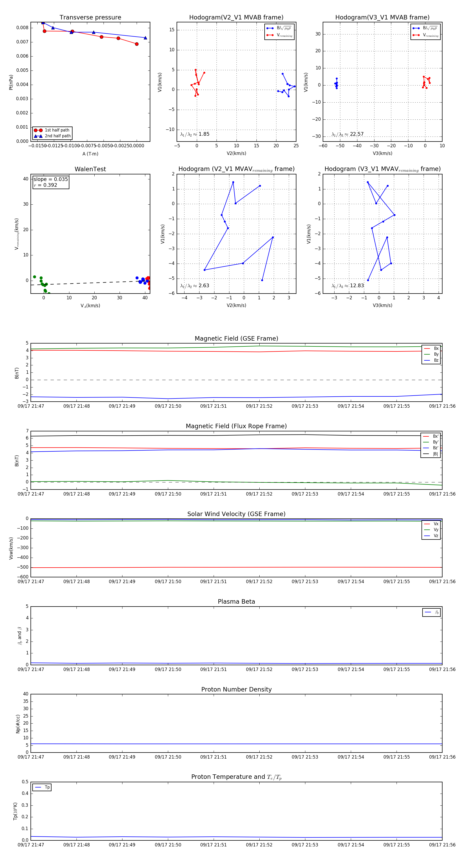
Task: Select the Bx' legend entry in Flux Rope plot
Action: (431, 436)
